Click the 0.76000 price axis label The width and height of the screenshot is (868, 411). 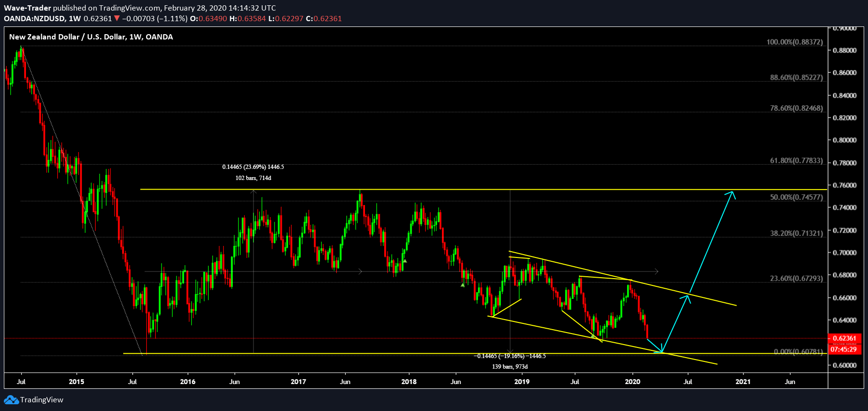tap(844, 185)
